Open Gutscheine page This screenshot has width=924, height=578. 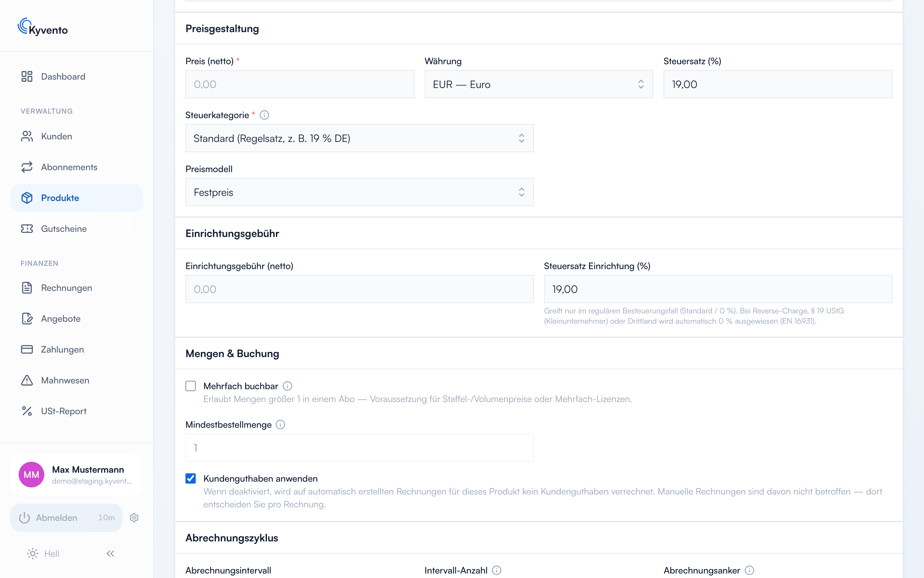coord(76,229)
